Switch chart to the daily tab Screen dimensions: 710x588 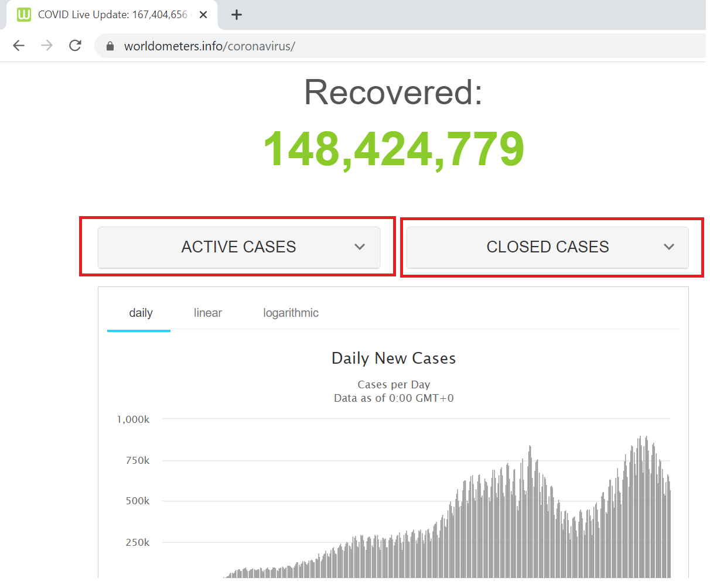[141, 313]
